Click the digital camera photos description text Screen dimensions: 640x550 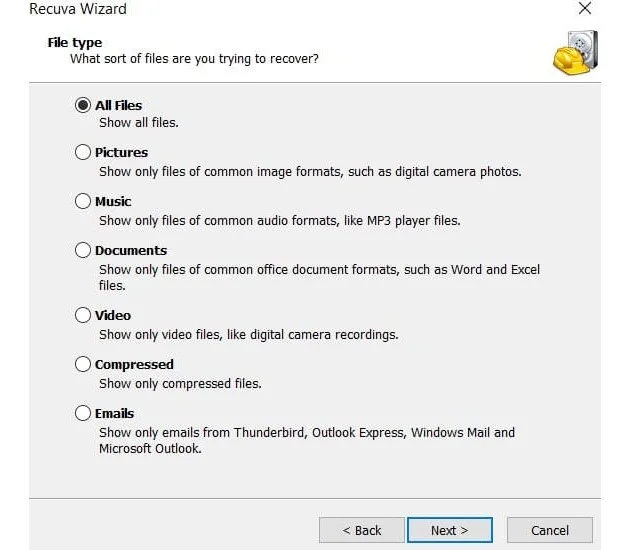[x=310, y=172]
